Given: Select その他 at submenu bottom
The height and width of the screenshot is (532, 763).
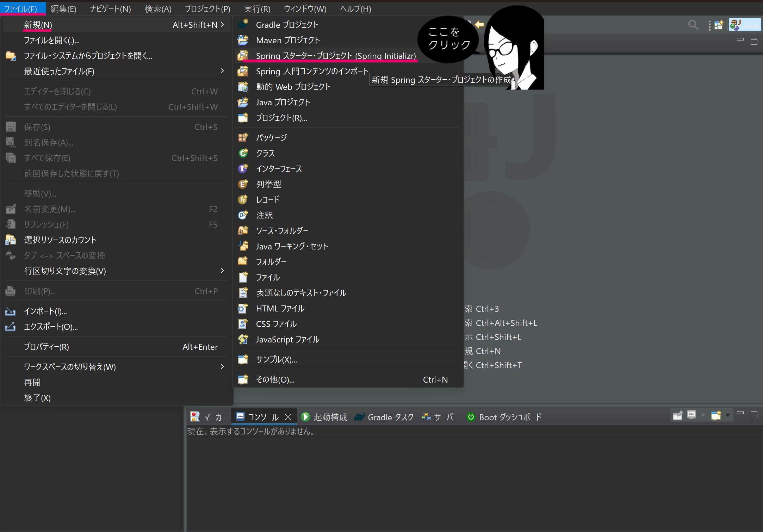Looking at the screenshot, I should coord(275,379).
